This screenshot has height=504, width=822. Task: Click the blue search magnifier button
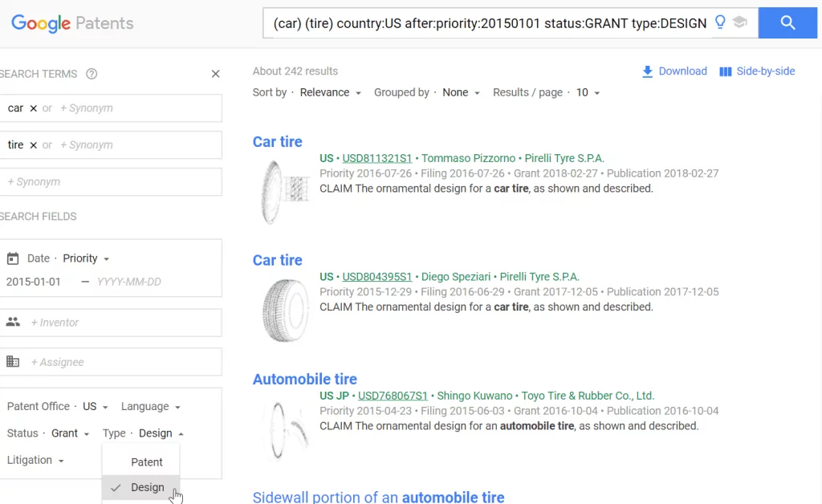(787, 23)
